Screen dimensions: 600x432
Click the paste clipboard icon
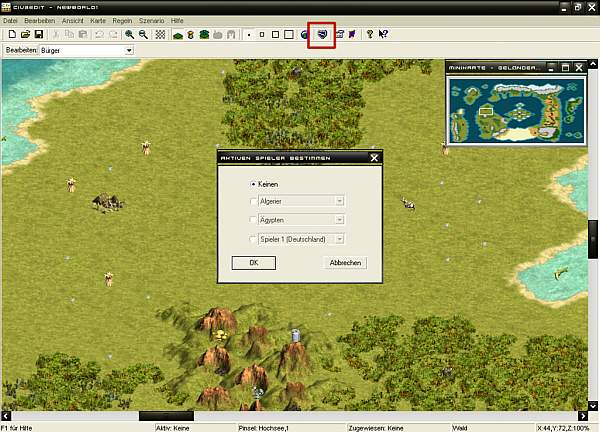pos(83,34)
